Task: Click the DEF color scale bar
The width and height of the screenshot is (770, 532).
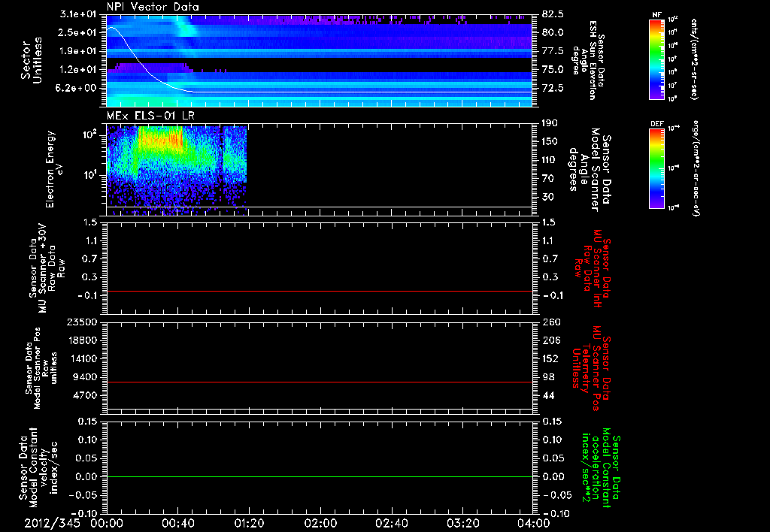Action: point(656,168)
